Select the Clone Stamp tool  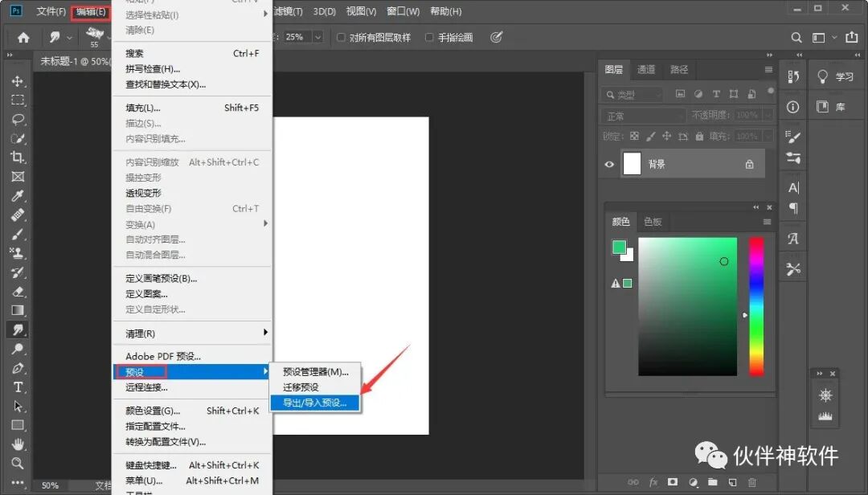pos(18,253)
